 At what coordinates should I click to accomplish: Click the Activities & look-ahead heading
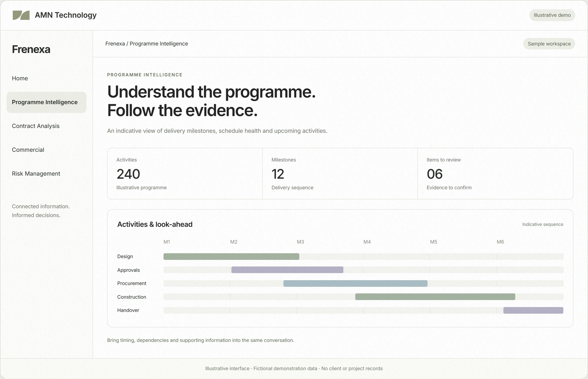tap(155, 224)
